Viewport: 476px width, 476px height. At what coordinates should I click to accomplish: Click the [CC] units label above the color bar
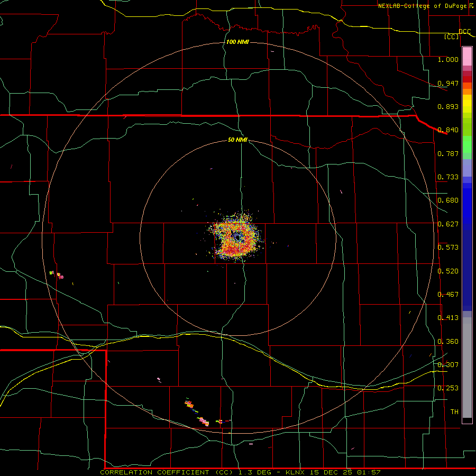click(452, 36)
